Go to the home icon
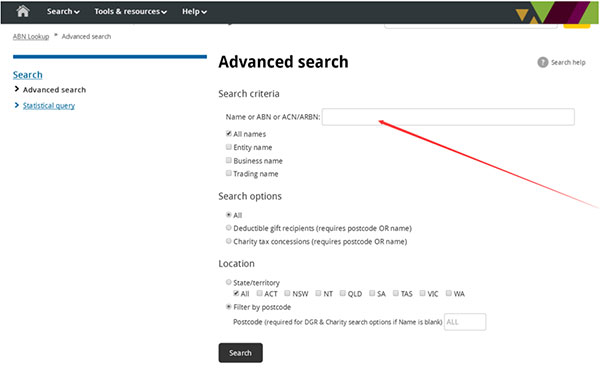The height and width of the screenshot is (371, 600). click(23, 11)
